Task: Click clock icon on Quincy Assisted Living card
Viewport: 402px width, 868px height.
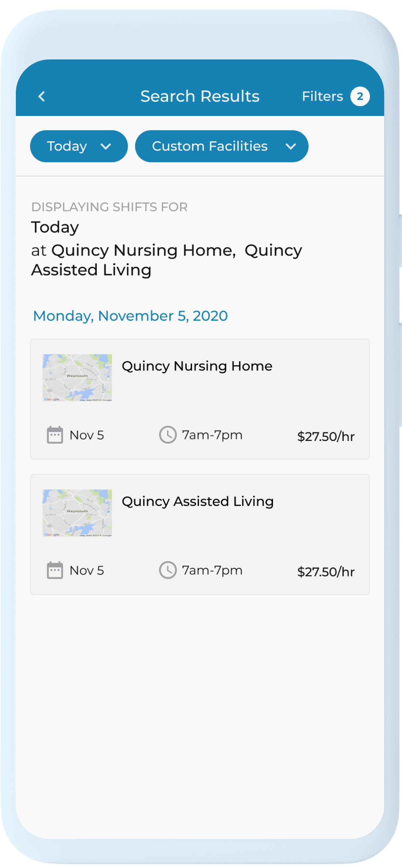Action: tap(168, 570)
